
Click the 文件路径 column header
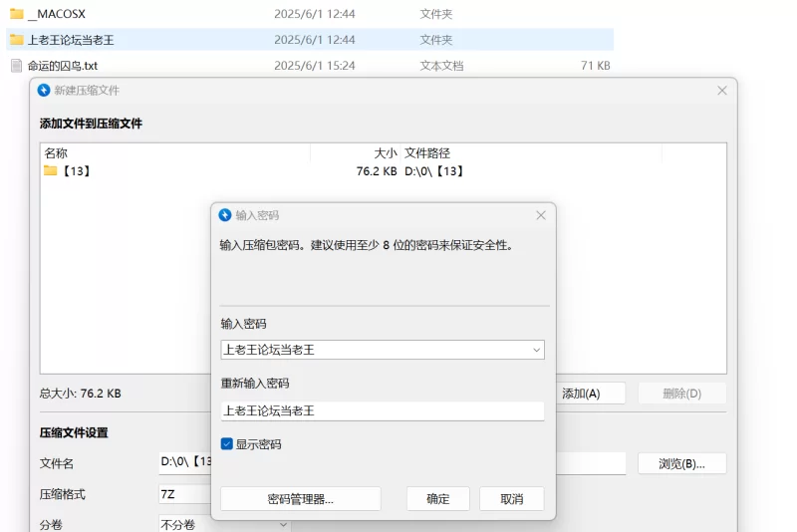(x=427, y=153)
